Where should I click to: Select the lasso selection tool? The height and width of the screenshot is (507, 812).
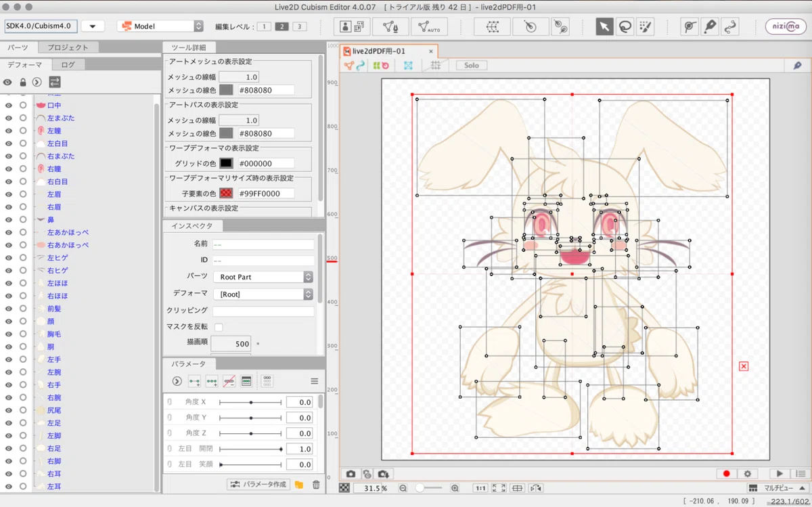point(625,26)
